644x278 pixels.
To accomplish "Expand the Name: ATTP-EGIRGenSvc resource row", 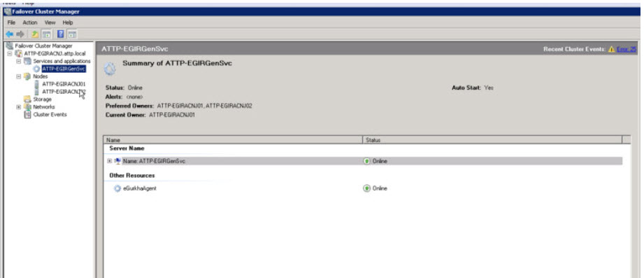I will (x=110, y=161).
